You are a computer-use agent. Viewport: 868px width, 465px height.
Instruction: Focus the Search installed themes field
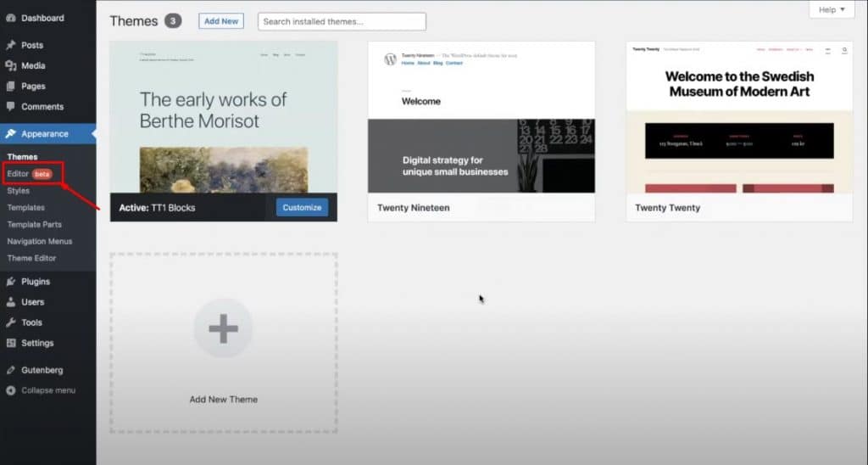click(342, 21)
